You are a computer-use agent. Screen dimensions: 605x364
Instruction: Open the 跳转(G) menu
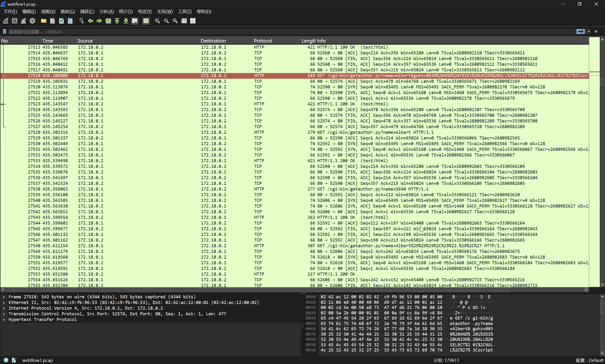[x=68, y=12]
